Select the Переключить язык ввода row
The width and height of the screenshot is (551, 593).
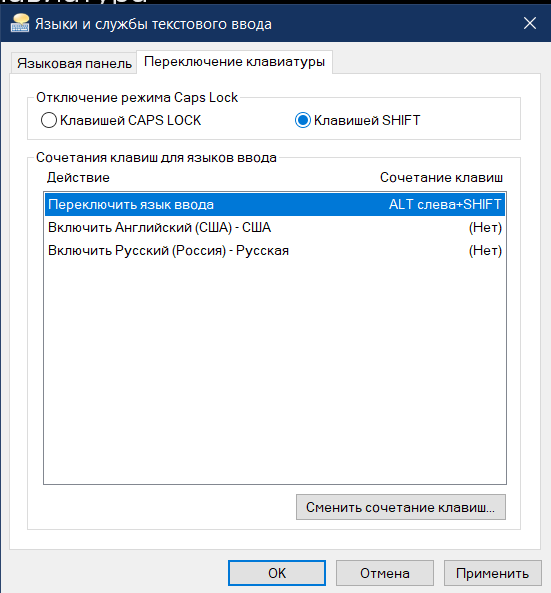275,205
